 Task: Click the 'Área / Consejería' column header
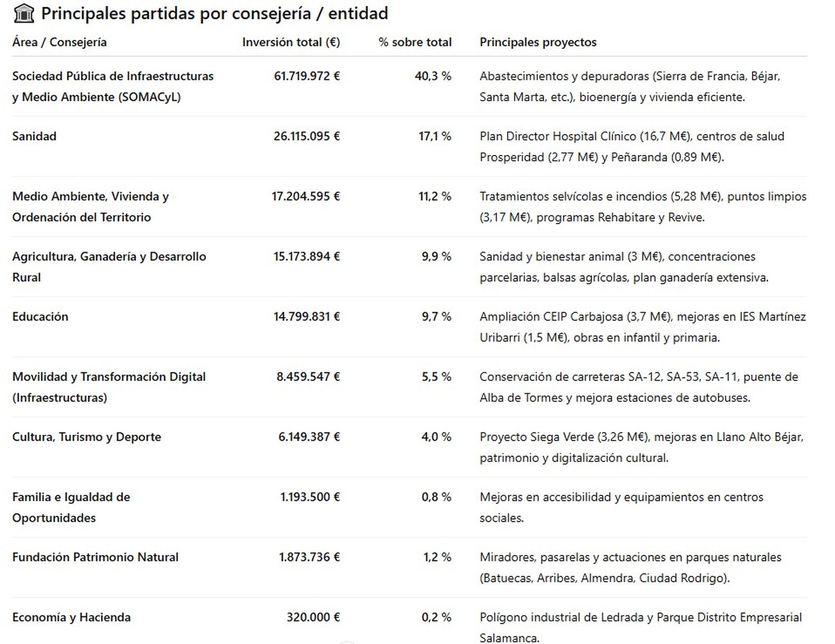tap(59, 42)
